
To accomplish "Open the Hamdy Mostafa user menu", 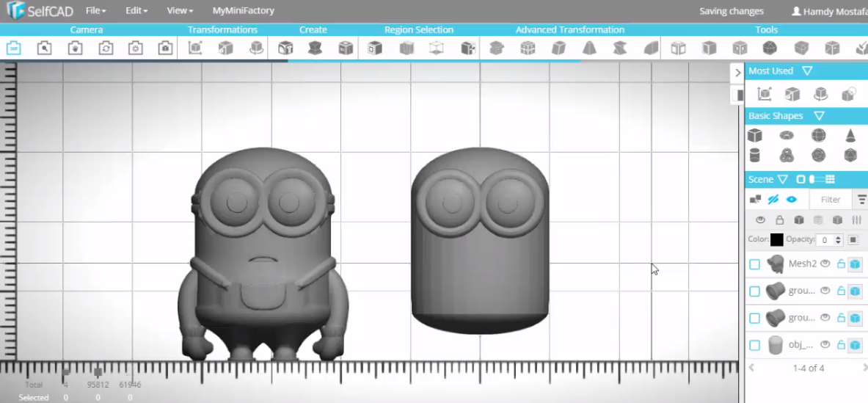I will (829, 11).
